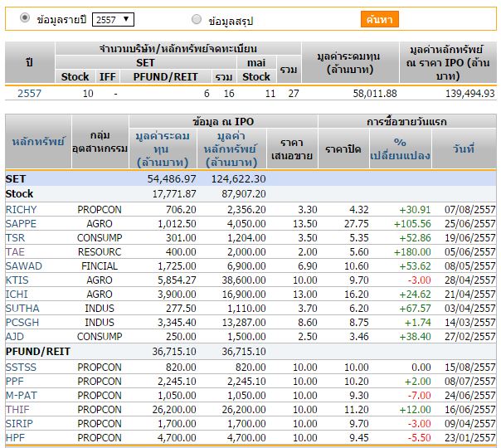Click THIF fundraising value 26,200.00

(x=174, y=409)
